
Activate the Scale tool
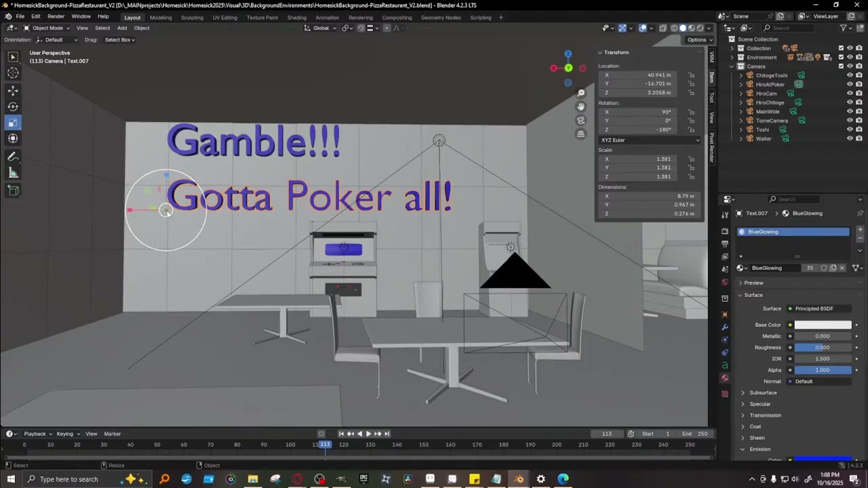pyautogui.click(x=13, y=123)
